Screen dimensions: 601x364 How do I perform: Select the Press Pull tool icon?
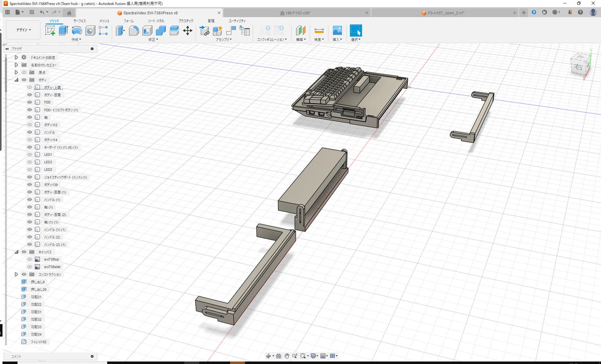121,31
